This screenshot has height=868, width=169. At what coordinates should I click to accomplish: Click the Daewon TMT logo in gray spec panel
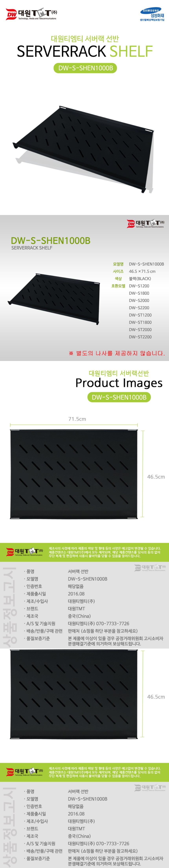[145, 224]
